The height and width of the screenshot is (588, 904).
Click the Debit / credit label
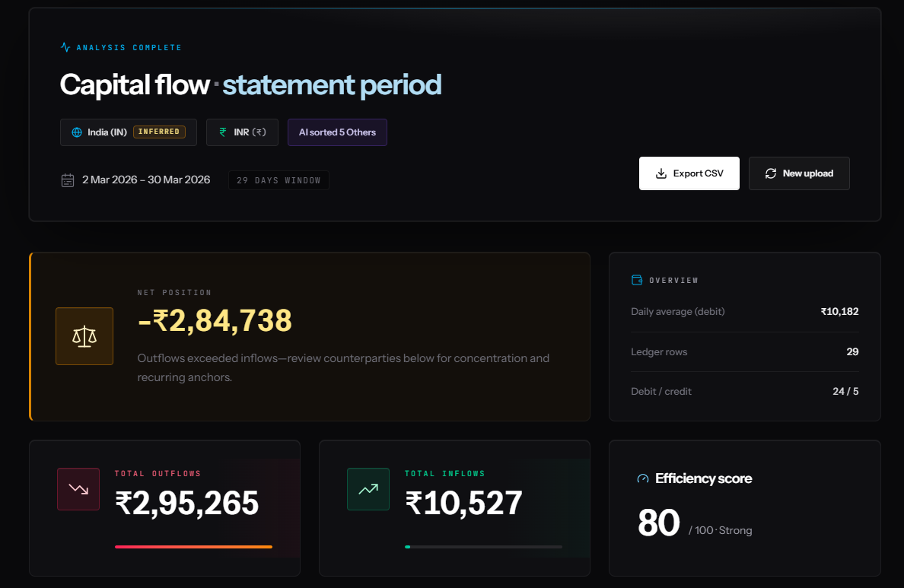point(660,392)
